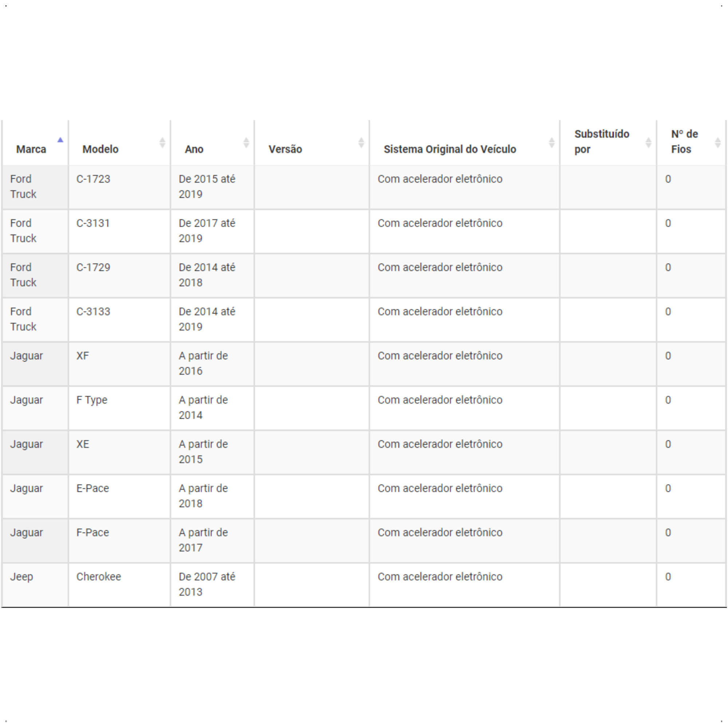Viewport: 728px width, 728px height.
Task: Click the Jaguar XF model cell
Action: click(x=119, y=364)
